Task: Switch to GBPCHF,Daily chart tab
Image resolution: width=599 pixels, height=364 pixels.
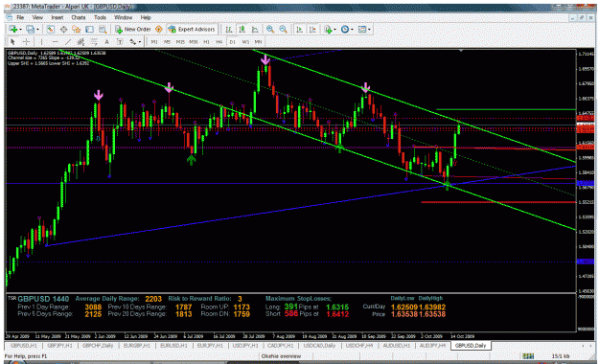Action: (98, 345)
